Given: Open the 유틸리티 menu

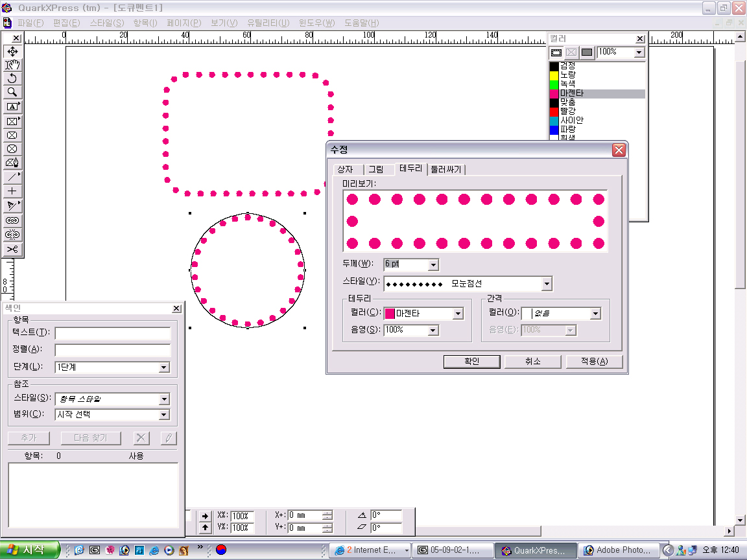Looking at the screenshot, I should click(x=268, y=23).
